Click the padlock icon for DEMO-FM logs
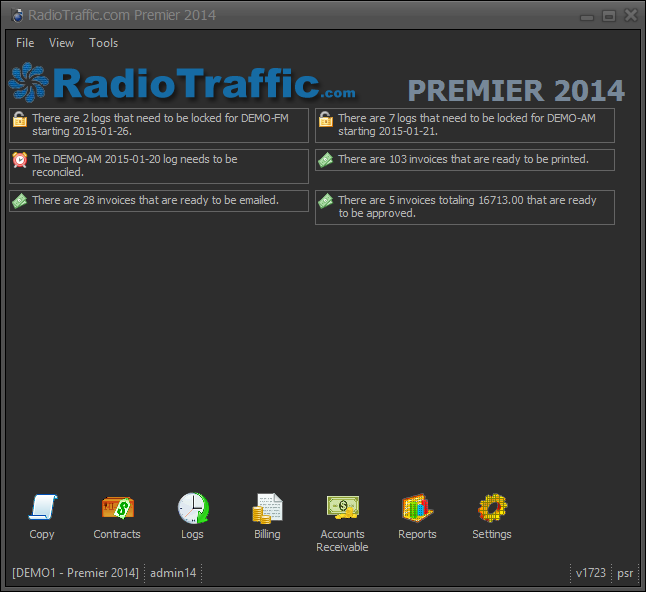The image size is (646, 592). tap(20, 119)
